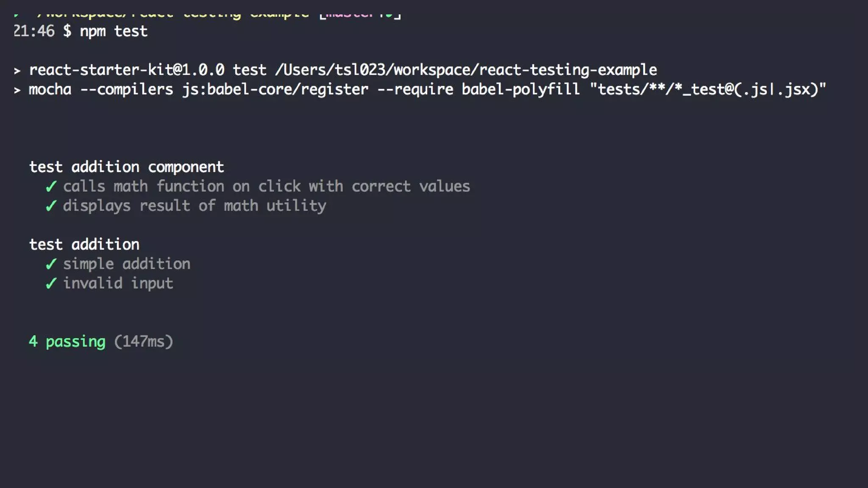Screen dimensions: 868x488
Task: Click the dollar sign shell prompt
Action: 67,31
